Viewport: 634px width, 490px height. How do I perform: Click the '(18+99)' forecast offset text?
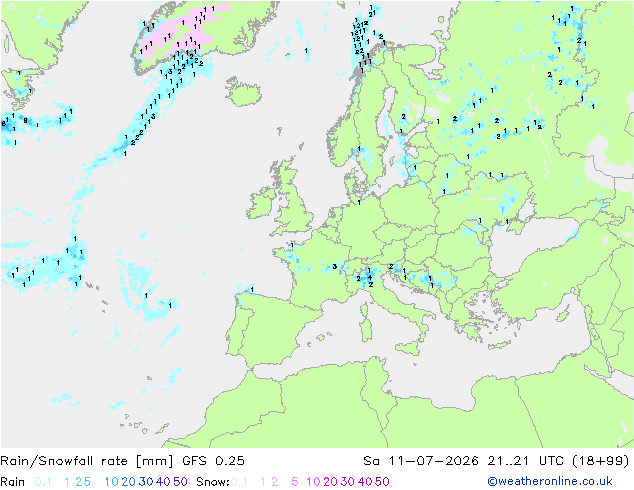(601, 461)
